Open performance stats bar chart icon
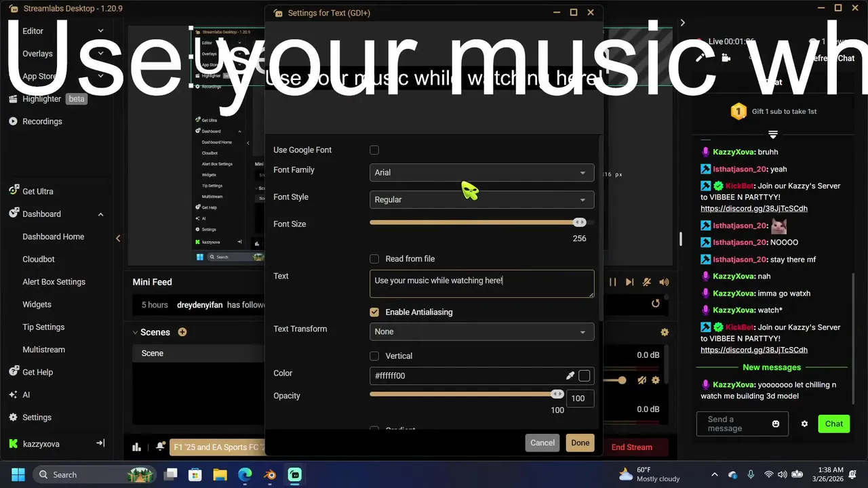Viewport: 868px width, 488px height. [x=136, y=447]
